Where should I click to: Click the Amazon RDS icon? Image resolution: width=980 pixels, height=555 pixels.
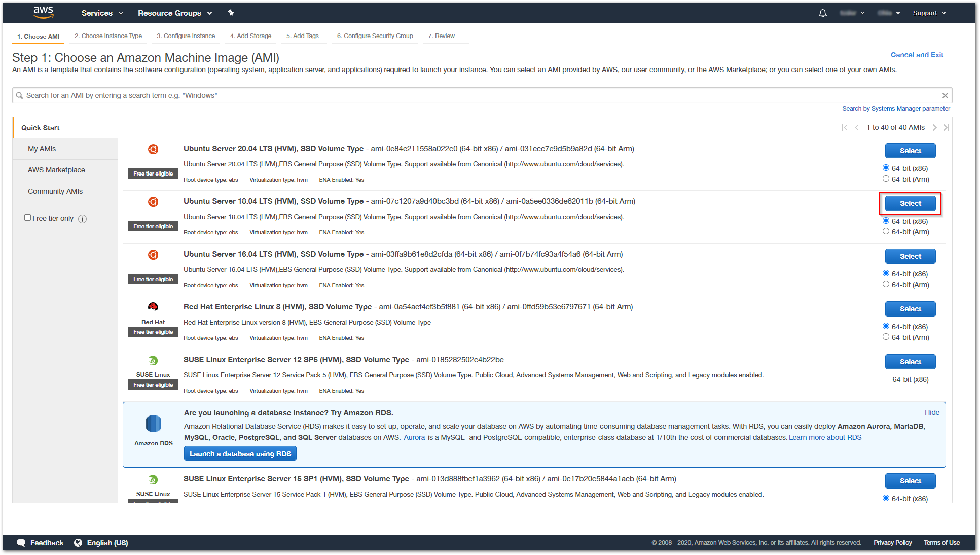(154, 424)
